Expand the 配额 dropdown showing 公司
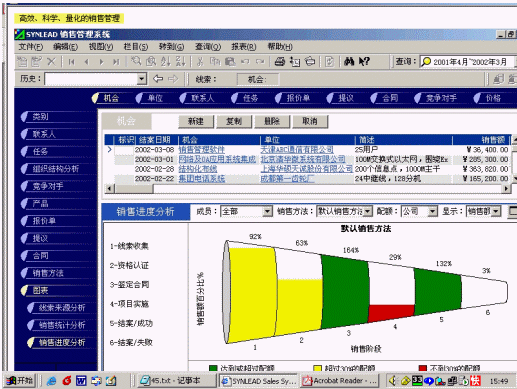 432,211
